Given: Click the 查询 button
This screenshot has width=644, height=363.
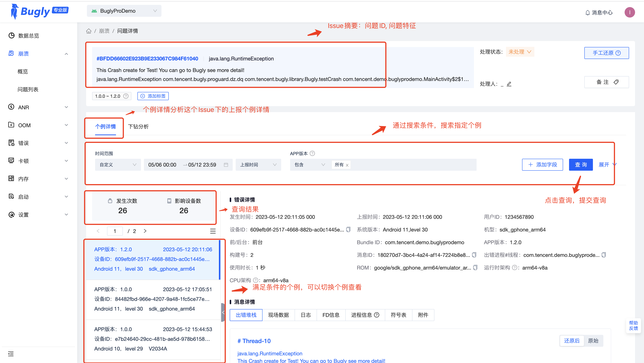Looking at the screenshot, I should click(x=581, y=165).
